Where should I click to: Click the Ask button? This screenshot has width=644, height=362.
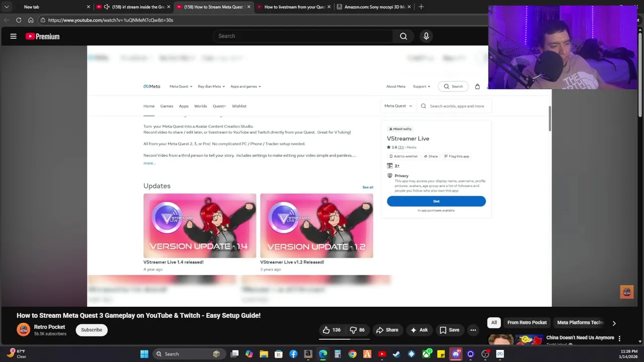(419, 330)
